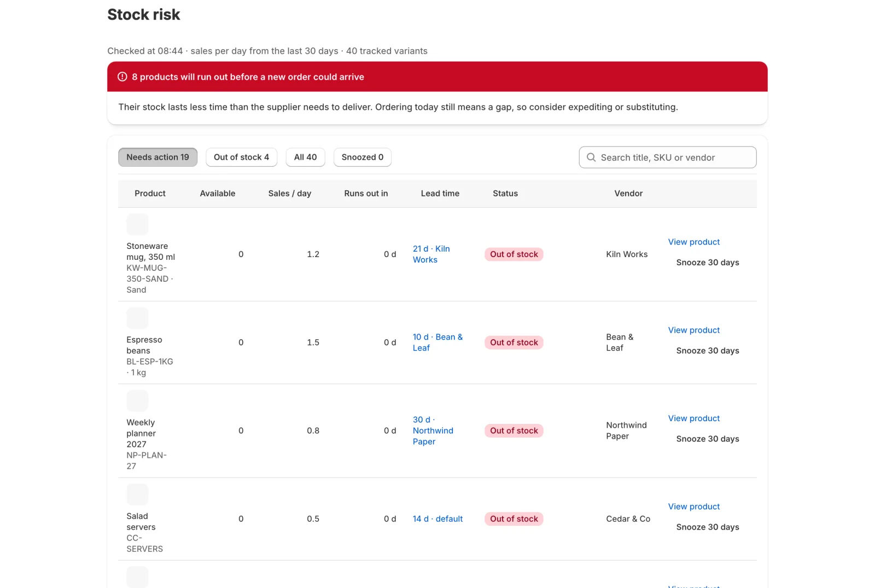Snooze Espresso beans for 30 days
Viewport: 875px width, 588px height.
(x=707, y=351)
